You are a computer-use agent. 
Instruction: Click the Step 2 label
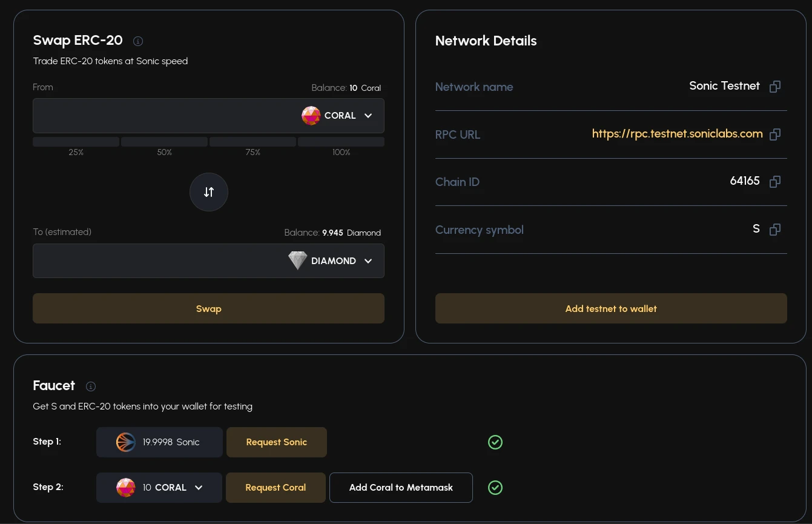click(48, 487)
